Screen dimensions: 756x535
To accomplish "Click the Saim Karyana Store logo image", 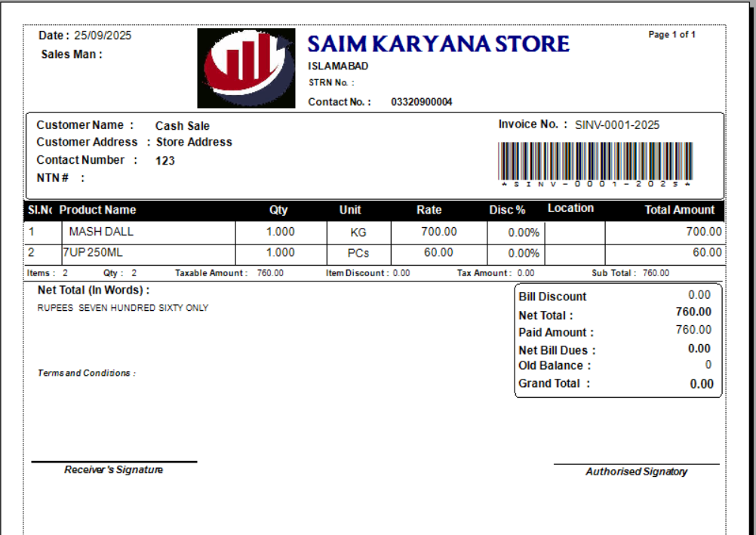I will pyautogui.click(x=246, y=68).
